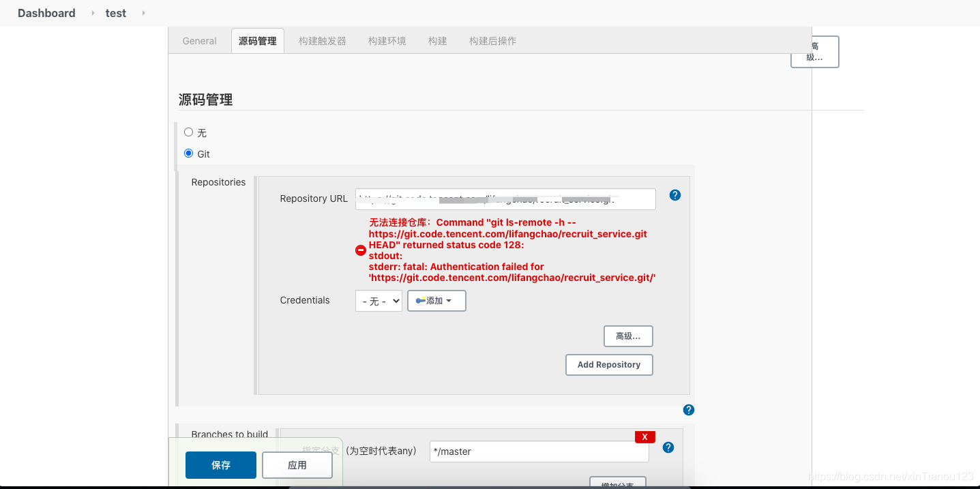
Task: Click the 源码管理 section heading
Action: pyautogui.click(x=206, y=100)
